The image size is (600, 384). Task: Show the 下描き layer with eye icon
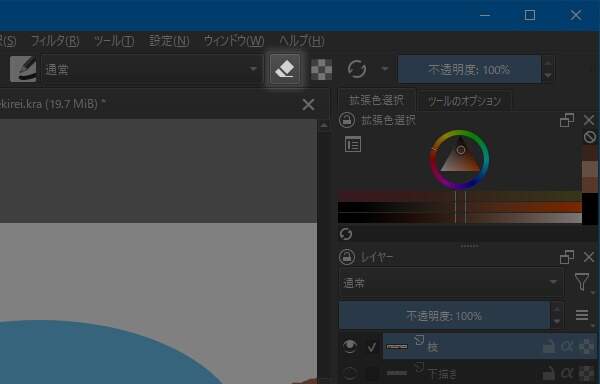tap(350, 373)
